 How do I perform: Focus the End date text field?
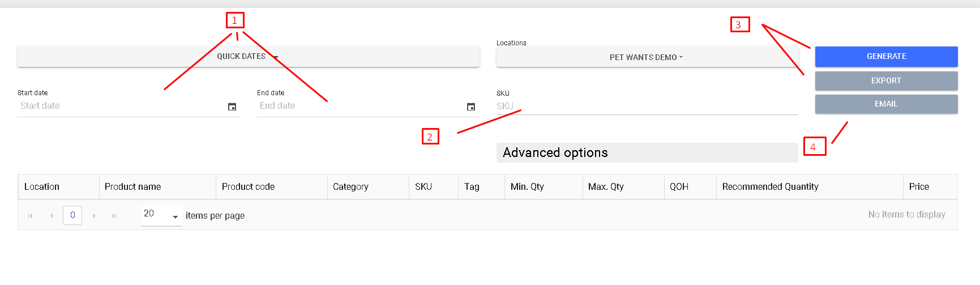[360, 106]
